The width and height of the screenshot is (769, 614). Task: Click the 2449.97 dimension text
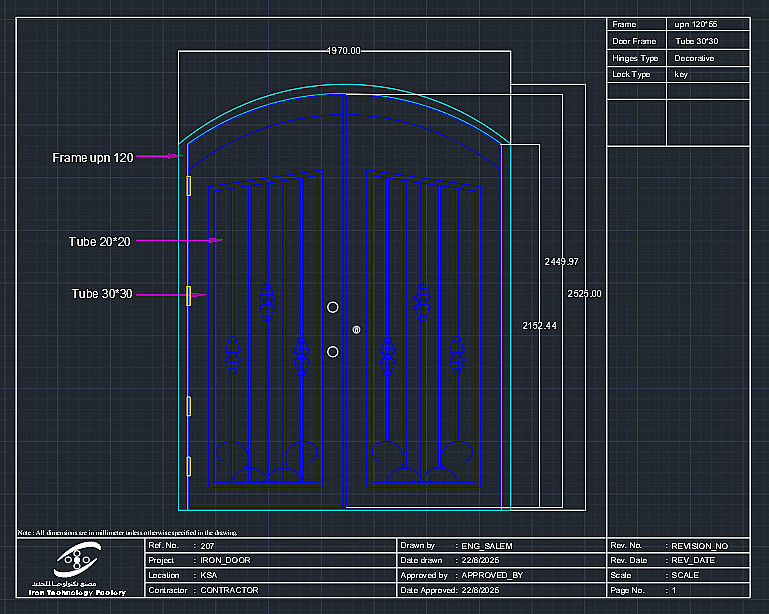coord(562,262)
